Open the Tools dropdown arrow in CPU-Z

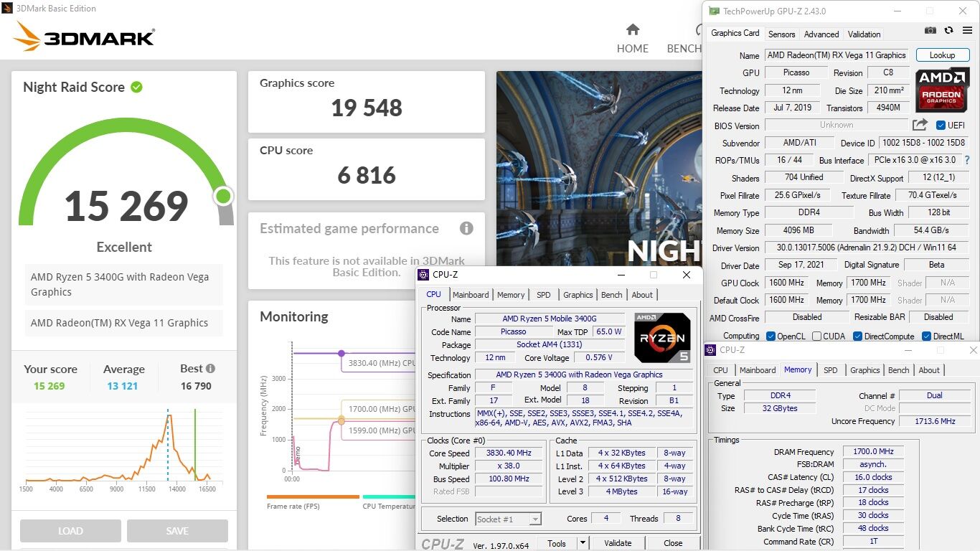tap(583, 543)
